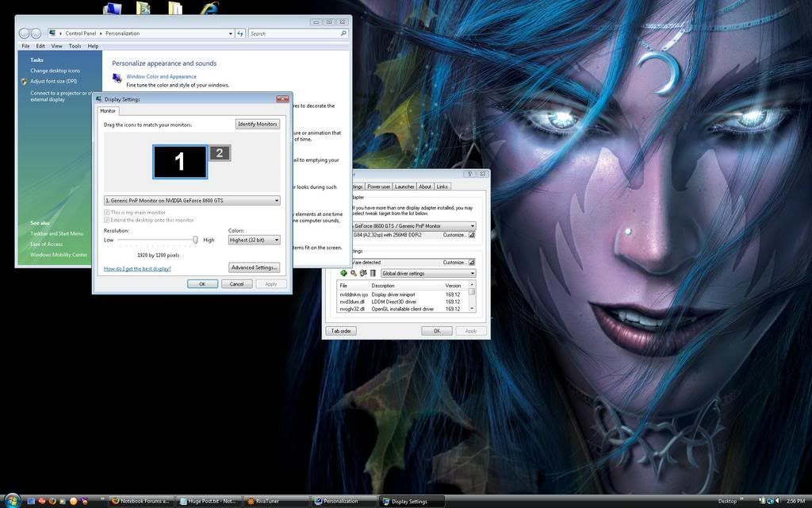
Task: Click the green plus icon in RivaTuner
Action: [343, 273]
